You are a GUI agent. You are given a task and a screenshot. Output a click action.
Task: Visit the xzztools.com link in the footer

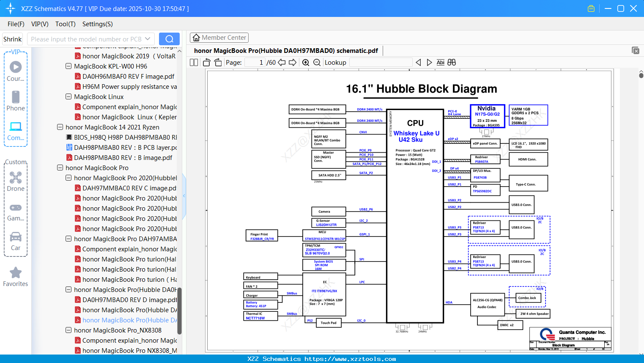click(x=350, y=359)
